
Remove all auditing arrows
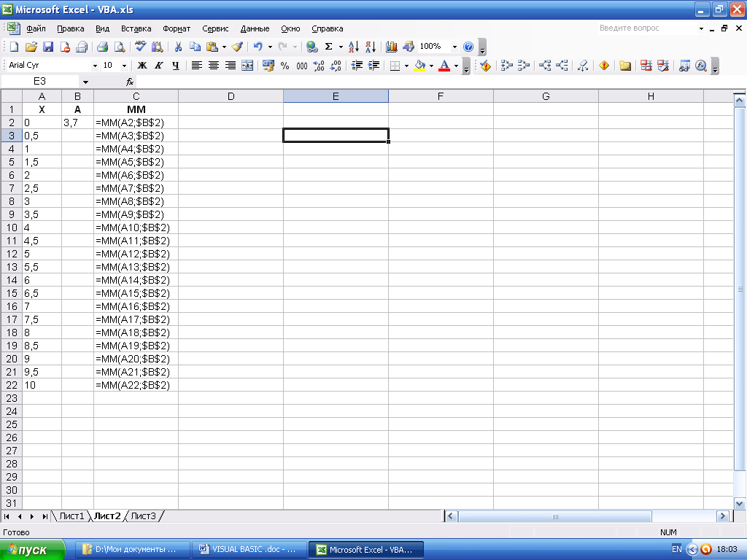click(583, 66)
